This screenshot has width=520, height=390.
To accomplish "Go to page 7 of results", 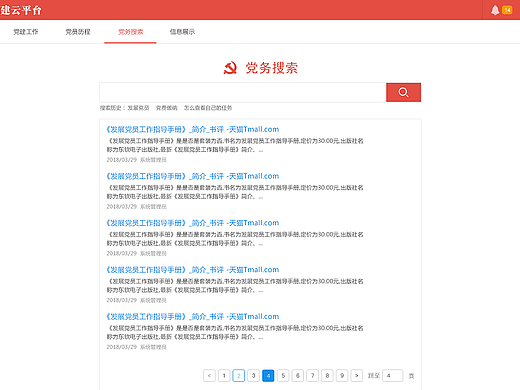I will 312,376.
